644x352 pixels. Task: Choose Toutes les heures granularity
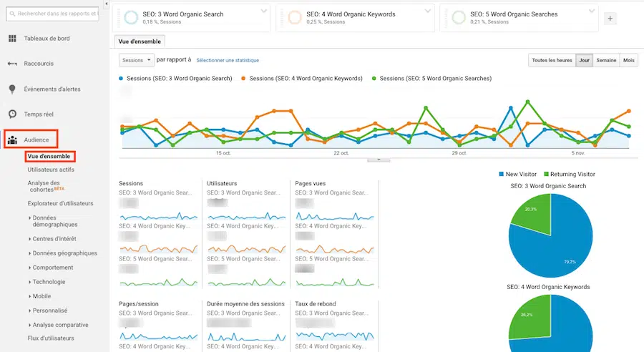551,61
